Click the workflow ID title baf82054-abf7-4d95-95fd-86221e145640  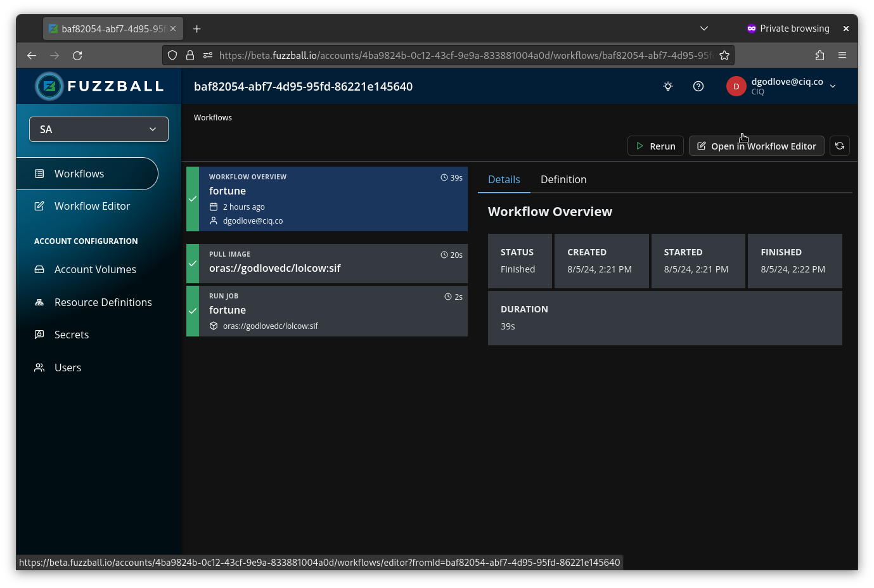(303, 87)
